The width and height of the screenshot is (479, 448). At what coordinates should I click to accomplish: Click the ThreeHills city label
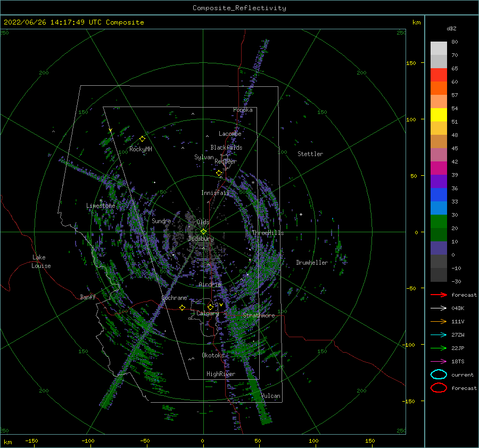click(x=268, y=233)
